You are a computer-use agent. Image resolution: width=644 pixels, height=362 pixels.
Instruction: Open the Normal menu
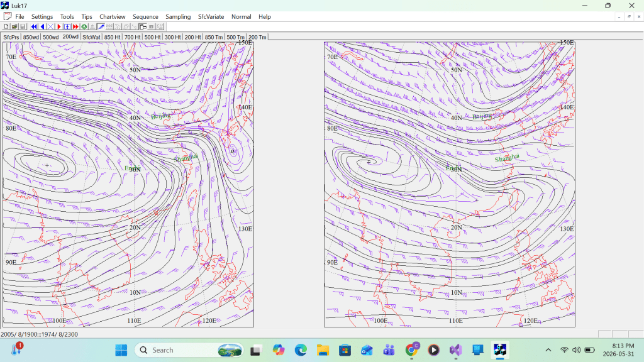tap(241, 16)
